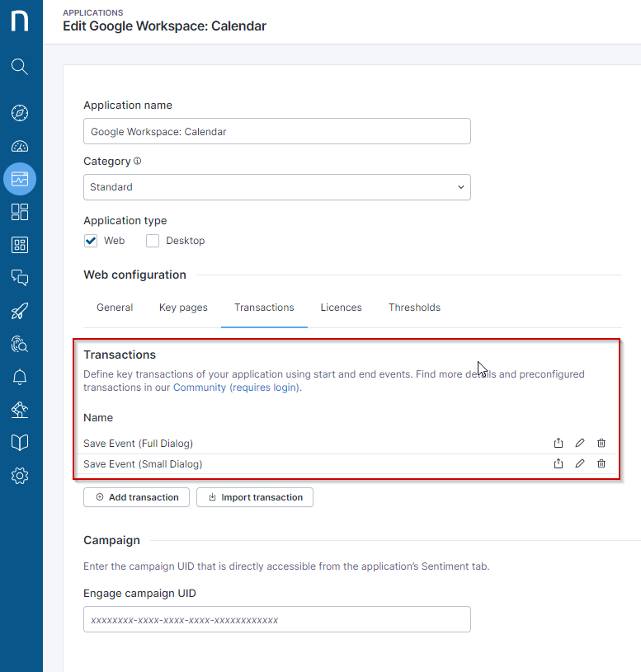
Task: Open the rocket icon in sidebar
Action: click(x=20, y=311)
